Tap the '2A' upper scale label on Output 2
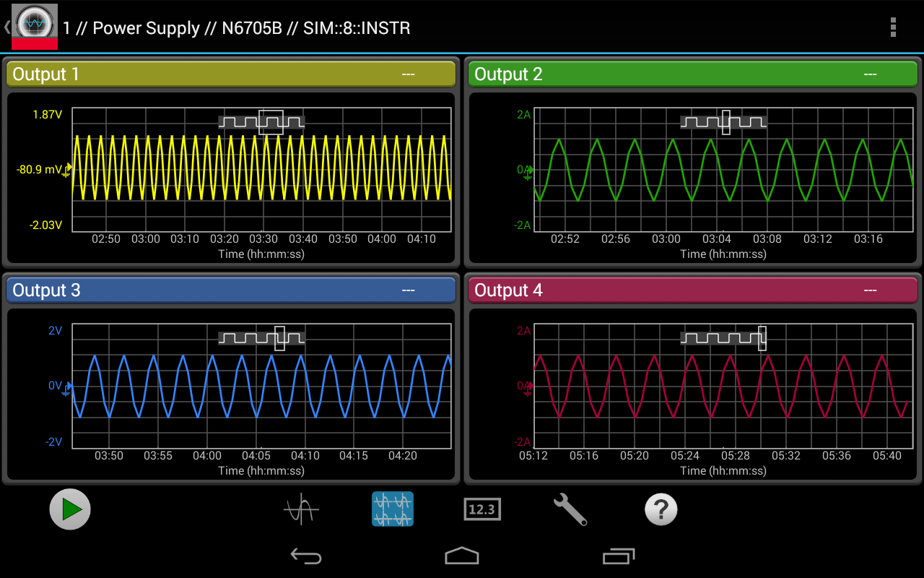Viewport: 924px width, 578px height. click(523, 114)
